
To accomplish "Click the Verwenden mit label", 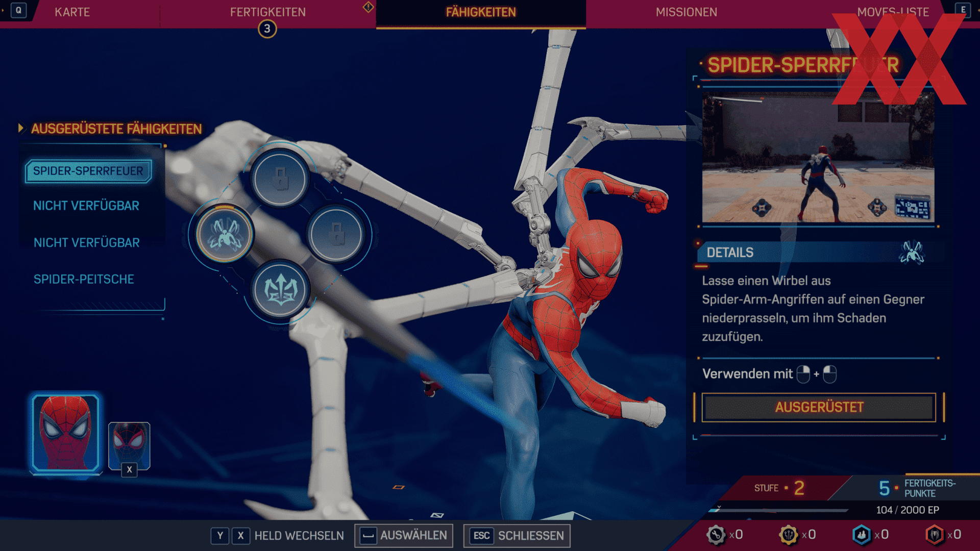I will click(747, 374).
